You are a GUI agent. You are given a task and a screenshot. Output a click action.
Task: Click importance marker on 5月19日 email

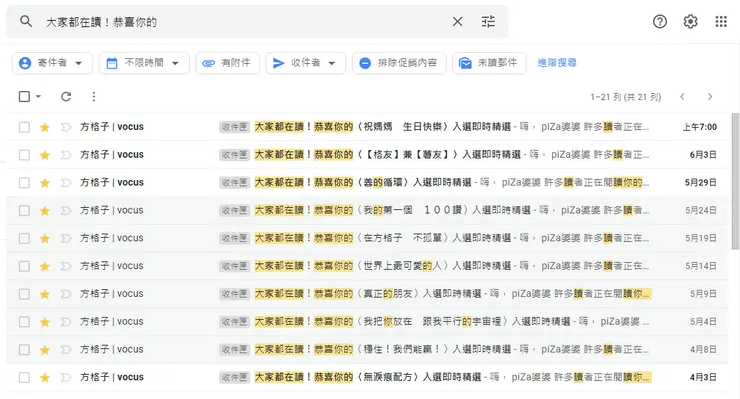[66, 238]
